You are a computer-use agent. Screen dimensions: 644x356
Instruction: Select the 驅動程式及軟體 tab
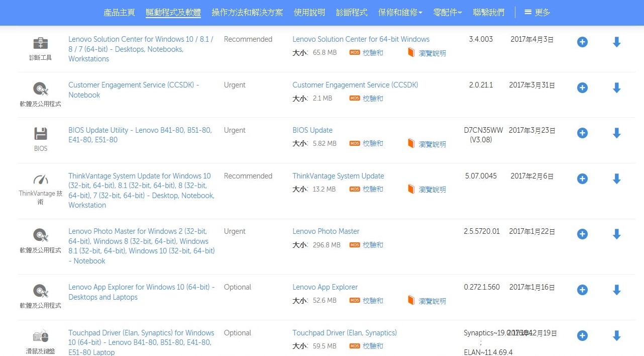173,13
